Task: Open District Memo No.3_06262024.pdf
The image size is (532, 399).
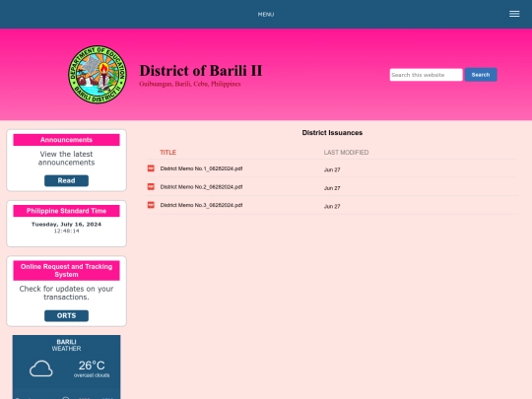Action: pos(201,205)
